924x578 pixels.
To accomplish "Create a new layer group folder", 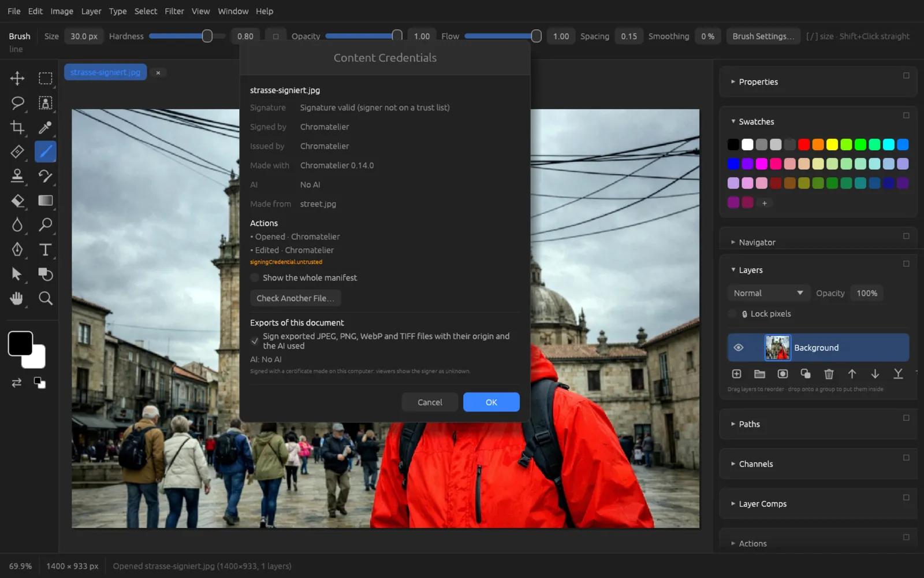I will pyautogui.click(x=759, y=374).
